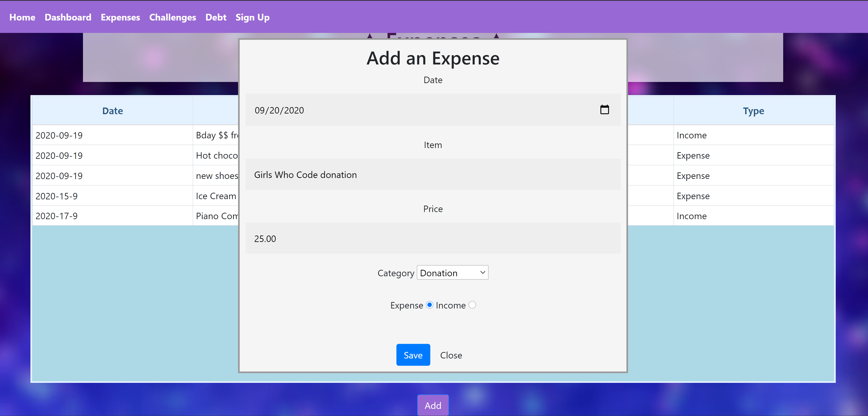Screen dimensions: 868x416
Task: Click inside the Price field showing 25.00
Action: coord(433,238)
